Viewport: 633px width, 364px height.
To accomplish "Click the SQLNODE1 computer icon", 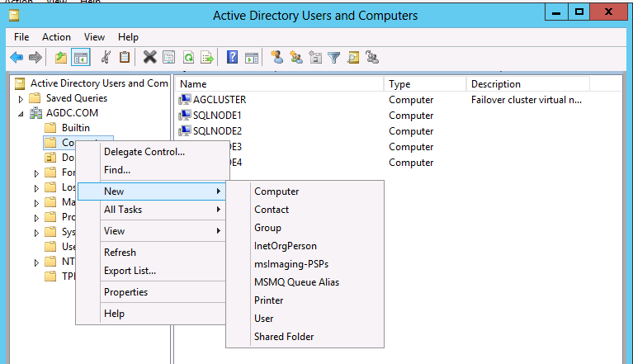I will [185, 115].
